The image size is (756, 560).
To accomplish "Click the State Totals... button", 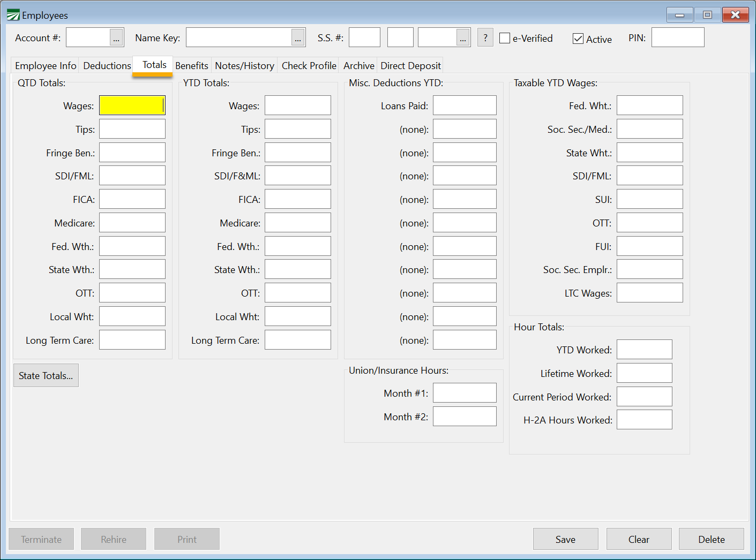I will pyautogui.click(x=46, y=375).
